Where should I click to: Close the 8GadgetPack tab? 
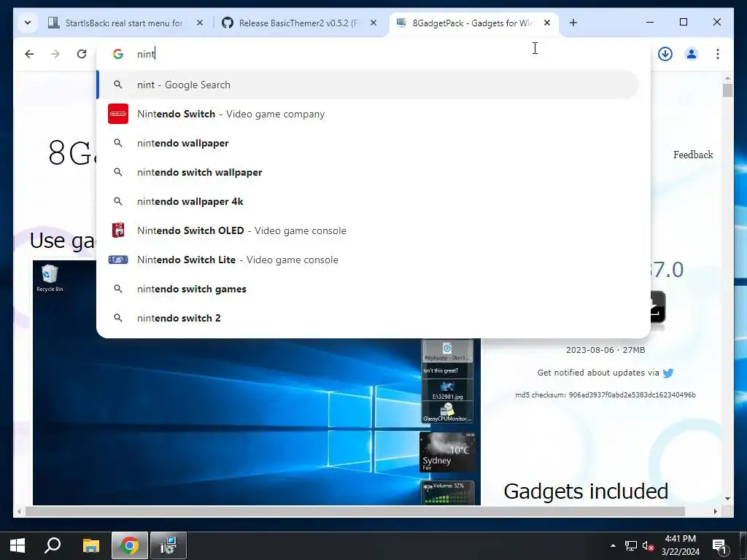tap(547, 23)
